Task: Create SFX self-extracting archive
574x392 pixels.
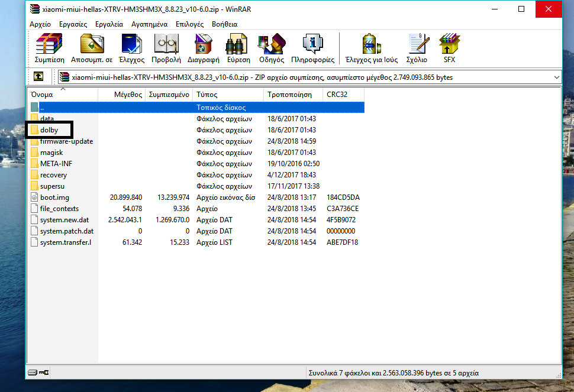Action: click(x=449, y=48)
